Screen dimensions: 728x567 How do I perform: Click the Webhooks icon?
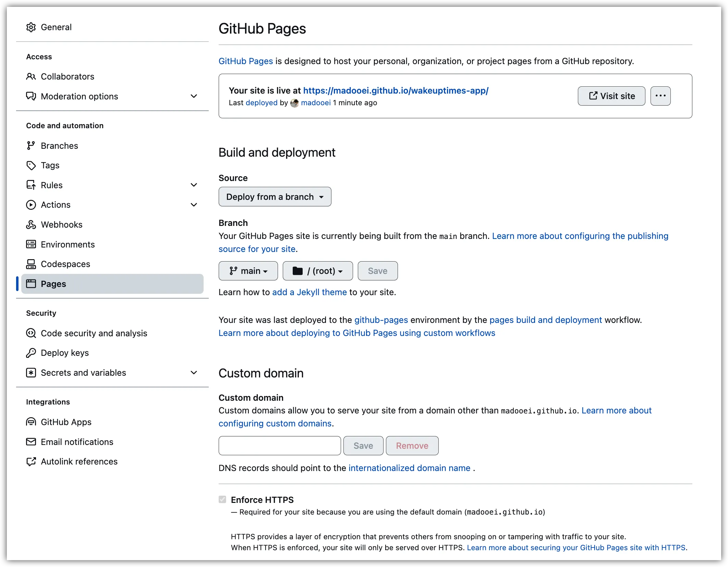coord(31,225)
